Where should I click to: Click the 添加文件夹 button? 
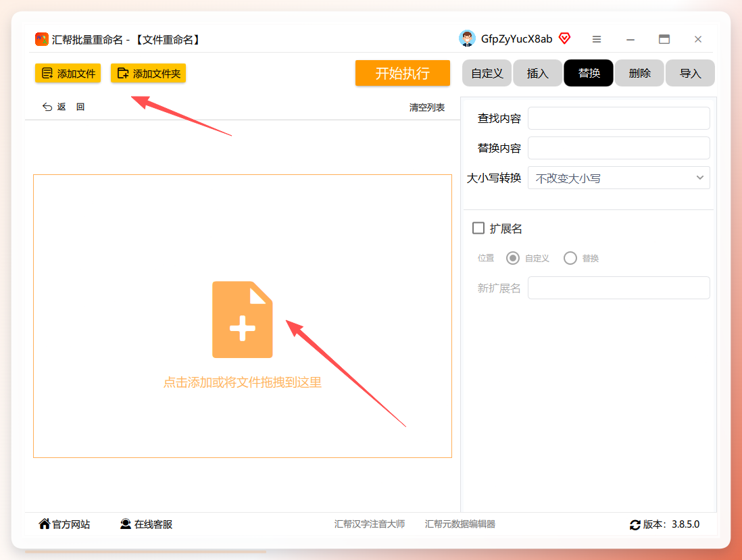pyautogui.click(x=148, y=74)
